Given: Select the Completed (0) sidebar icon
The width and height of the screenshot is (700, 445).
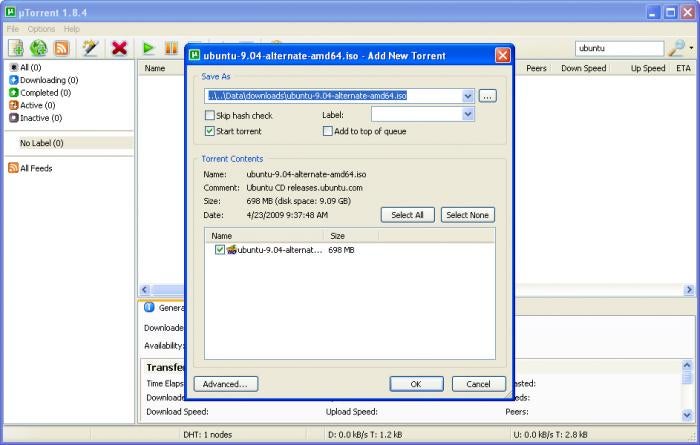Looking at the screenshot, I should [x=14, y=92].
